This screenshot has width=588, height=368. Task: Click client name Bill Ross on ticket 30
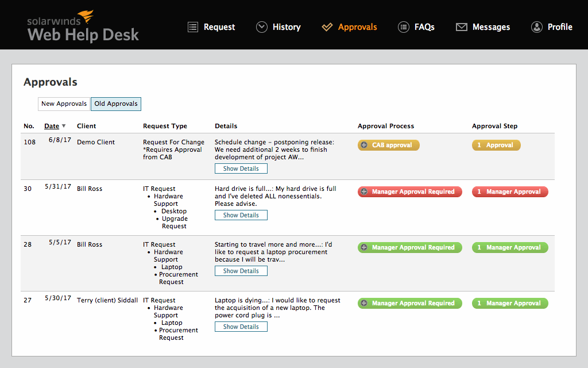pos(89,188)
